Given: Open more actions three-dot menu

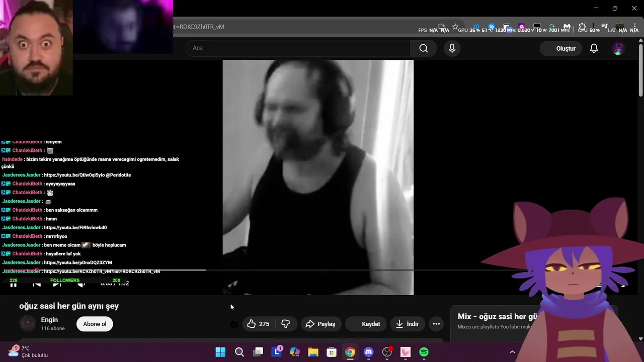Looking at the screenshot, I should 436,324.
